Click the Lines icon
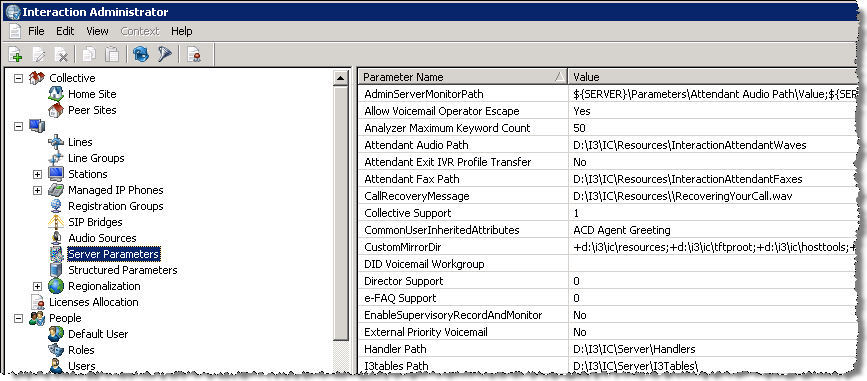This screenshot has width=867, height=381. click(x=56, y=142)
